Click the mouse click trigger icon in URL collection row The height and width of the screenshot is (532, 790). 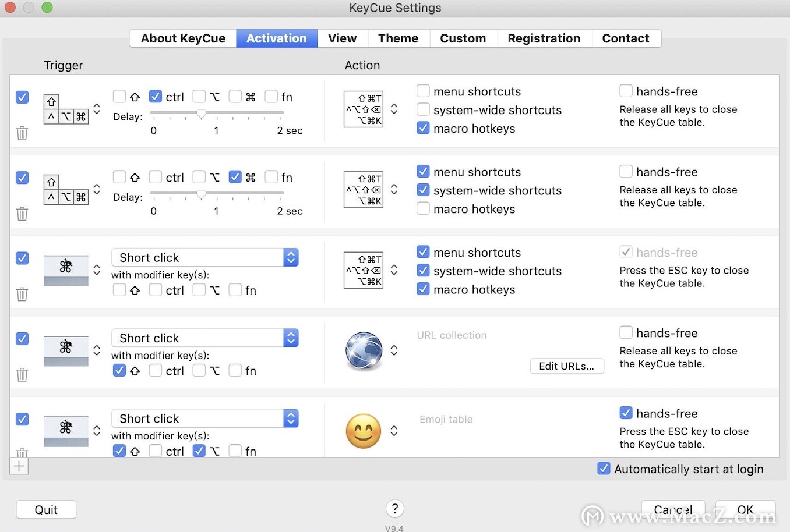coord(66,350)
